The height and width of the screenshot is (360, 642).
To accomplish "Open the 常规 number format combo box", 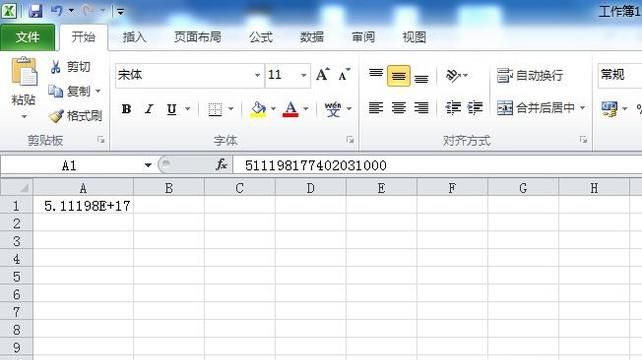I will [x=620, y=75].
